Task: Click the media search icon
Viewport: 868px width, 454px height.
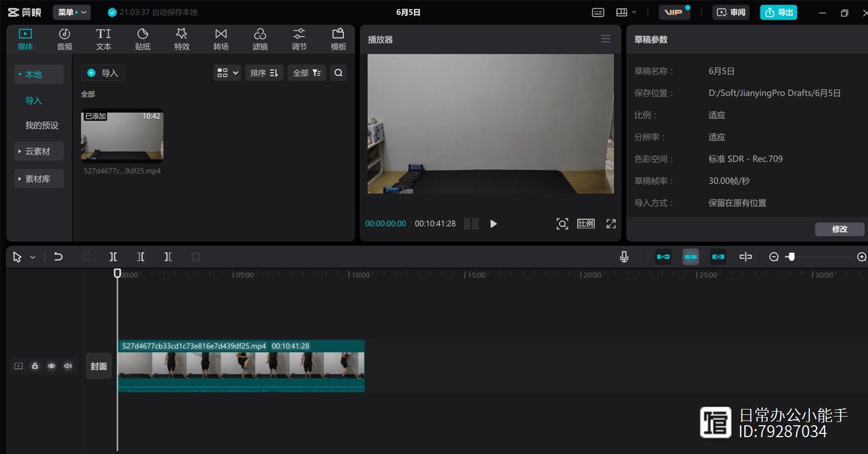Action: [x=339, y=73]
